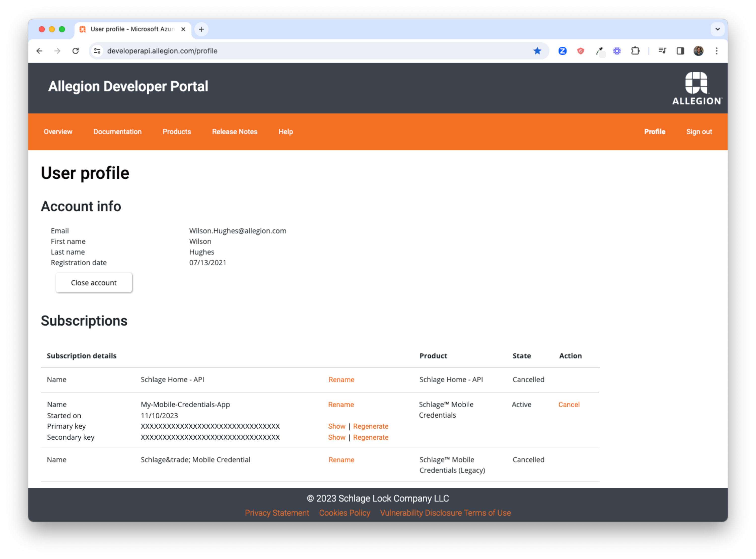Click the masked Secondary key value

pos(210,438)
